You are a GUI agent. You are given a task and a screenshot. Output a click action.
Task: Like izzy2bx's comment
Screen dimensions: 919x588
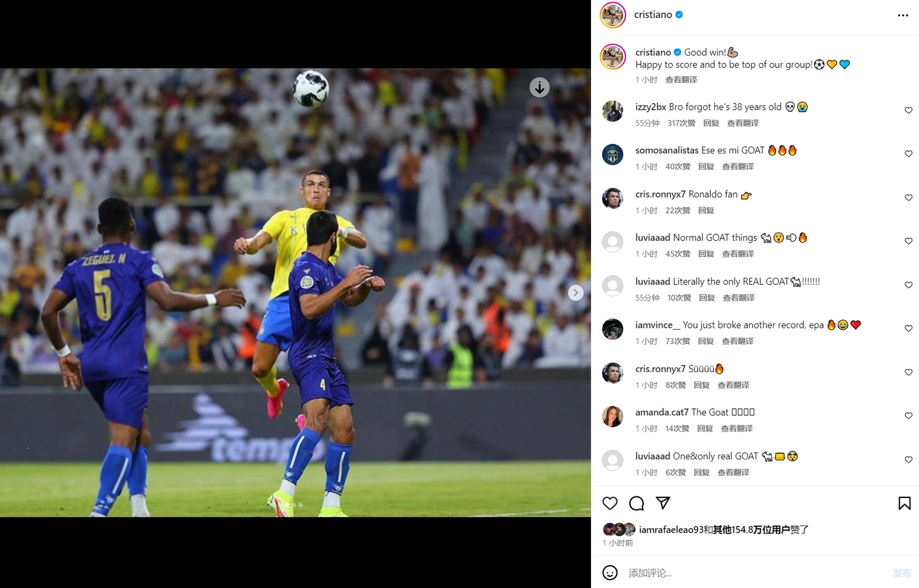click(908, 110)
